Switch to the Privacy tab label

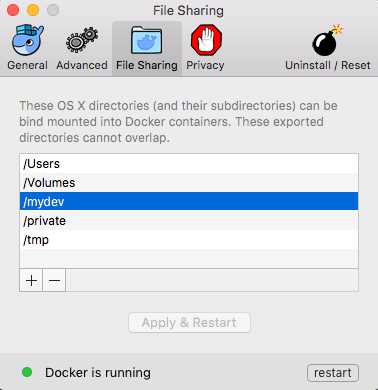click(205, 65)
